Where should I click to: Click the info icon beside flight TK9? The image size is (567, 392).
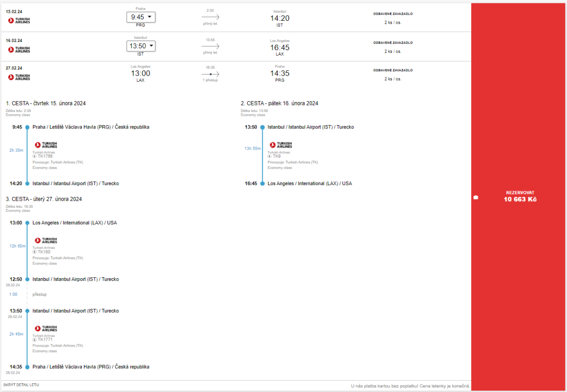pyautogui.click(x=270, y=156)
